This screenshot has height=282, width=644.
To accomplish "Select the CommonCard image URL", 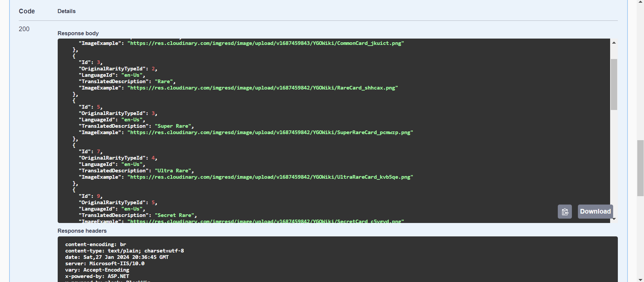I will pyautogui.click(x=266, y=43).
